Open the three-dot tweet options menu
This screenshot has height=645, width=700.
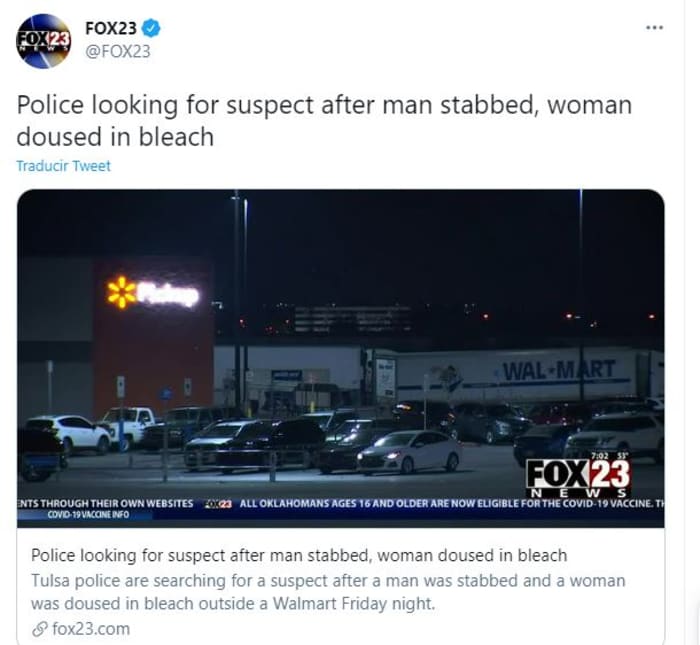coord(654,28)
